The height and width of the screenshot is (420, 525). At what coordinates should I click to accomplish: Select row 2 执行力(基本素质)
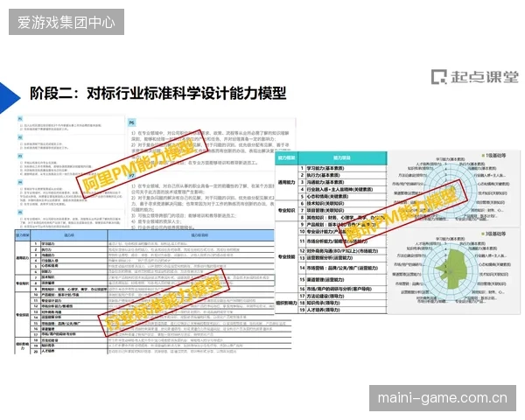(x=342, y=175)
